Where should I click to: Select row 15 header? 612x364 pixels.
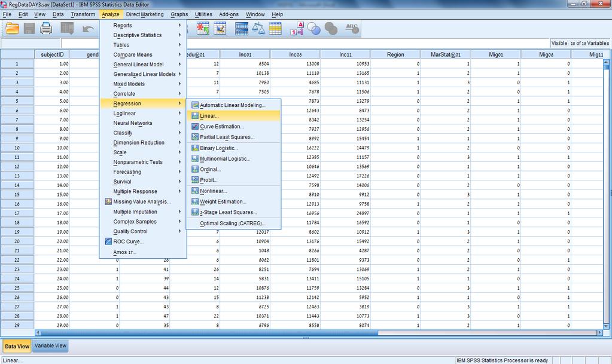point(17,194)
